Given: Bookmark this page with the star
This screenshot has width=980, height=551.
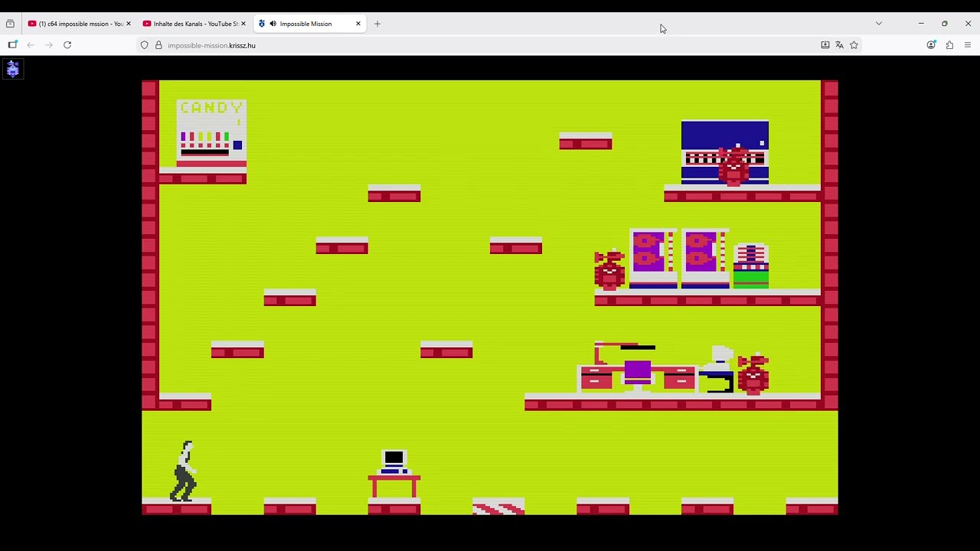Looking at the screenshot, I should (854, 45).
